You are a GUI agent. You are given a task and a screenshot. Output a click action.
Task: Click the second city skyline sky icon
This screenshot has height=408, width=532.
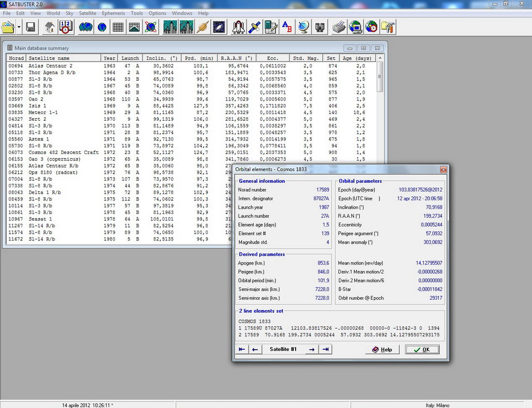(186, 27)
